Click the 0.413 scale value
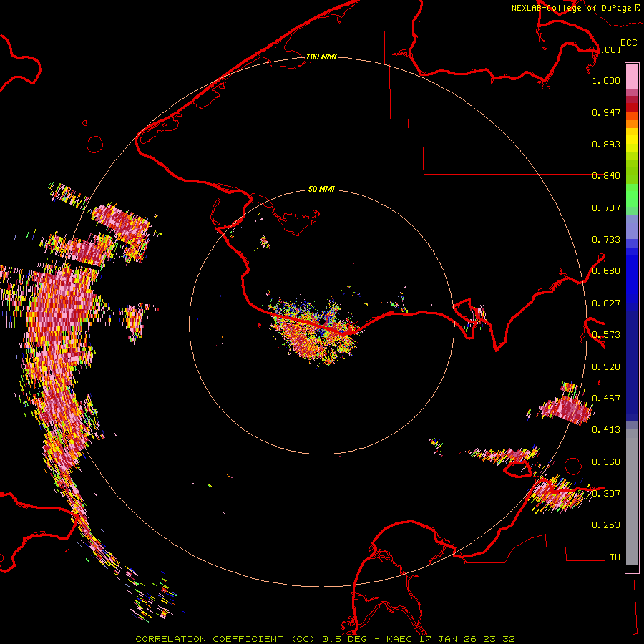 pyautogui.click(x=606, y=430)
